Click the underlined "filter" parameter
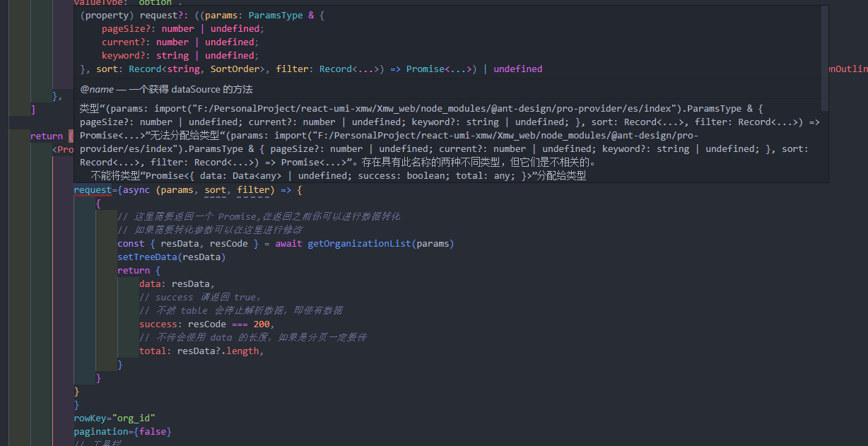Image resolution: width=868 pixels, height=446 pixels. point(254,189)
